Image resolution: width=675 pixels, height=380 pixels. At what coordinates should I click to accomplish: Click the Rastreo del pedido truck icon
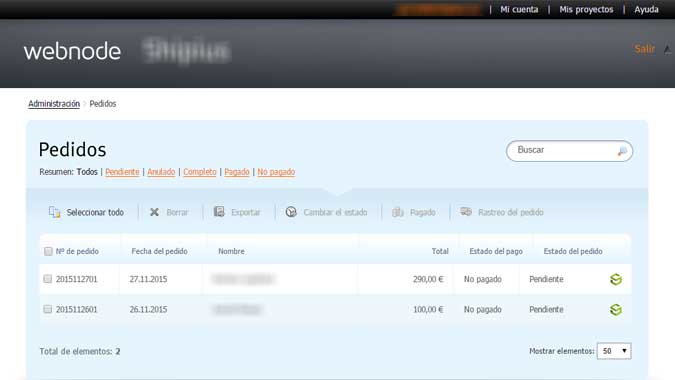click(466, 212)
